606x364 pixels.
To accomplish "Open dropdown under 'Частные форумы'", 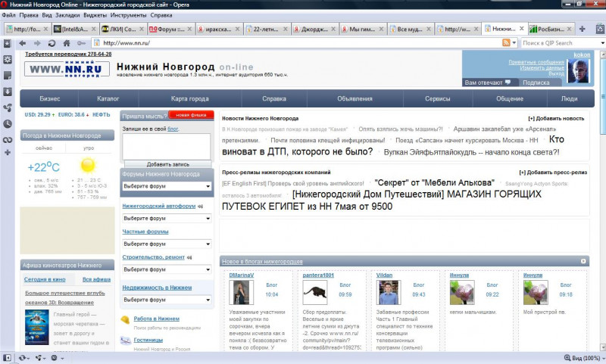I will [166, 244].
